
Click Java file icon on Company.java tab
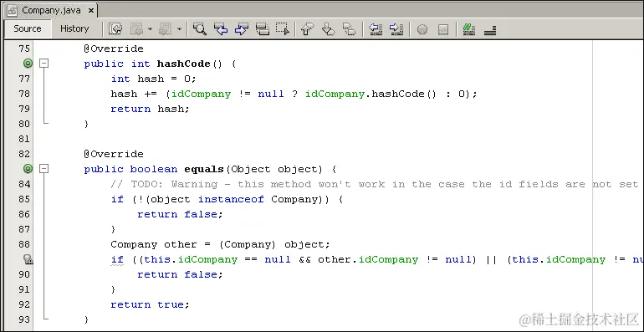tap(13, 11)
